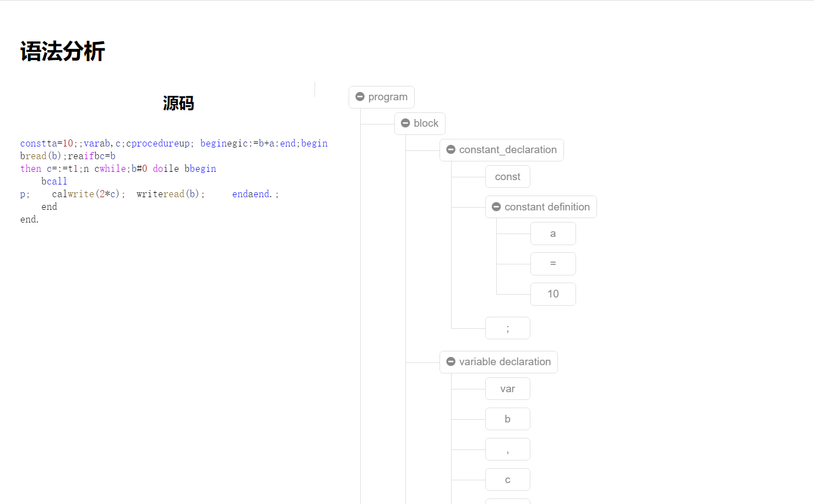Click the '10' leaf node
This screenshot has height=504, width=814.
pos(553,294)
